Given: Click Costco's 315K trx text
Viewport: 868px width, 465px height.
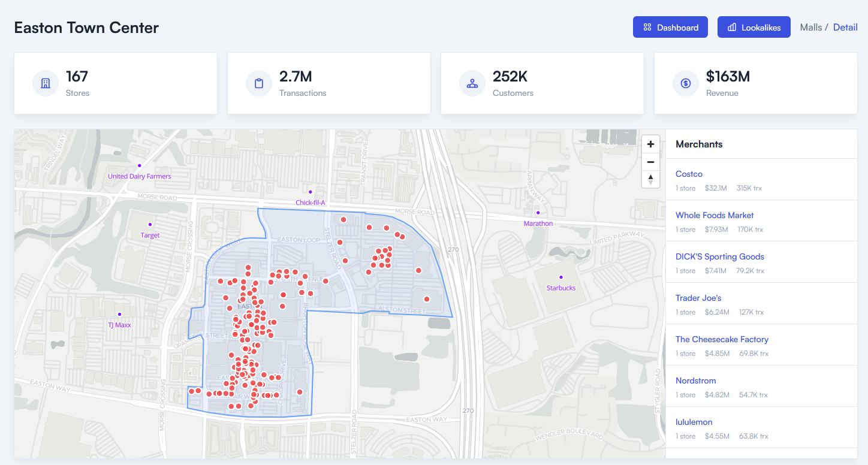Looking at the screenshot, I should [749, 188].
